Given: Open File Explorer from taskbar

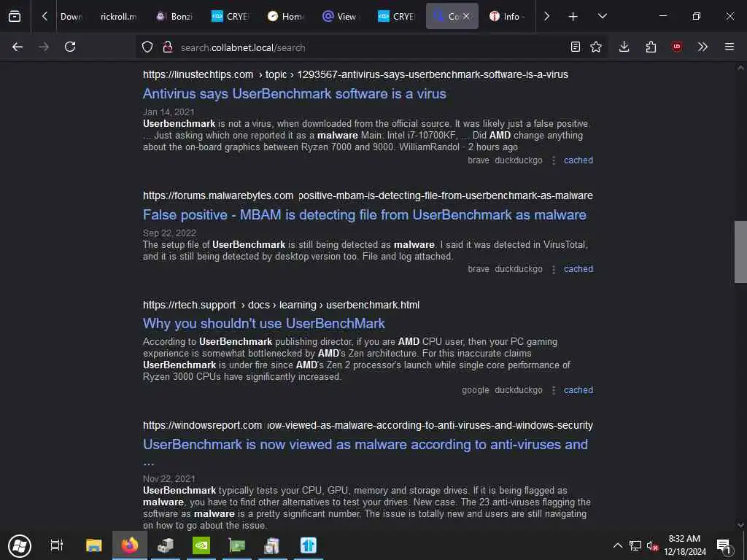Looking at the screenshot, I should 94,545.
